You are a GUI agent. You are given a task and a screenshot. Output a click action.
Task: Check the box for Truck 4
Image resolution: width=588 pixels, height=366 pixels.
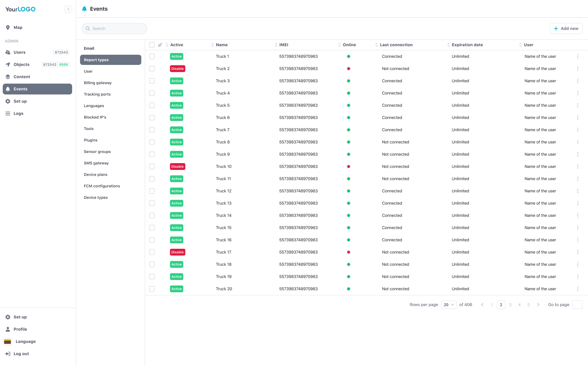(x=152, y=93)
